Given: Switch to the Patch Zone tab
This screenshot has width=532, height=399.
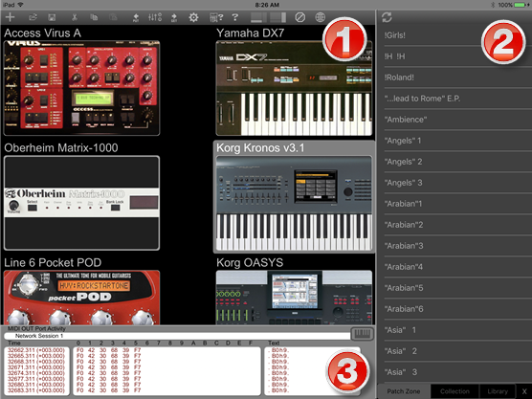Looking at the screenshot, I should coord(404,391).
